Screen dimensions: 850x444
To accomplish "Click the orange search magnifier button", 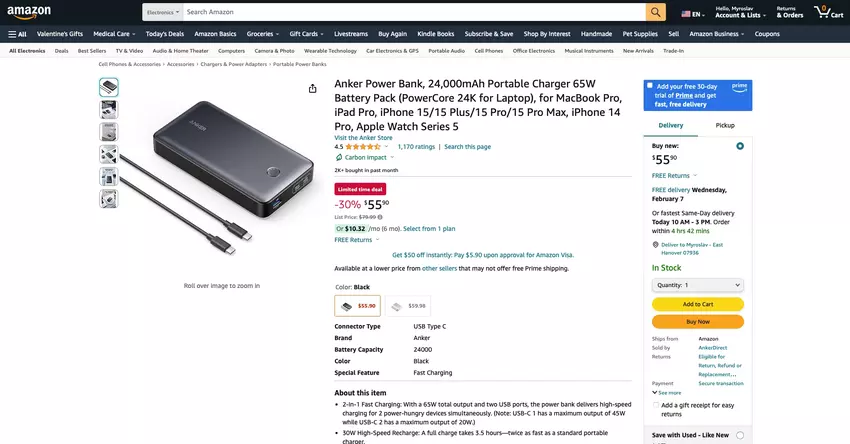I will 656,12.
